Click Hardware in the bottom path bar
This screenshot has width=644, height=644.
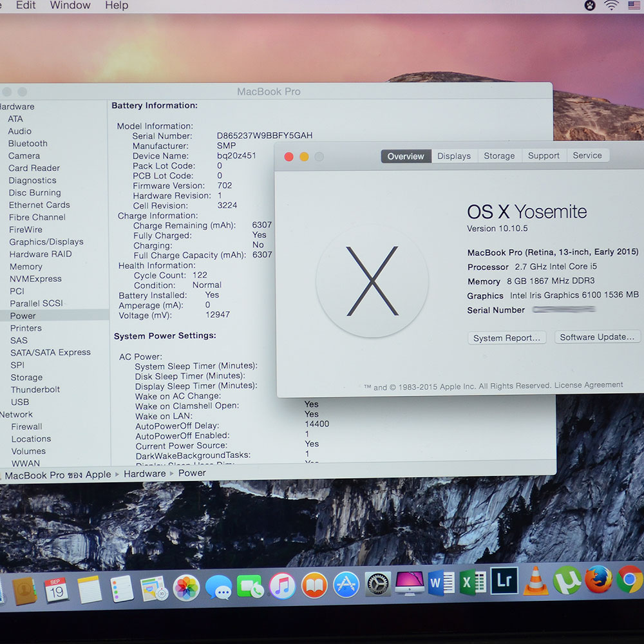[144, 473]
